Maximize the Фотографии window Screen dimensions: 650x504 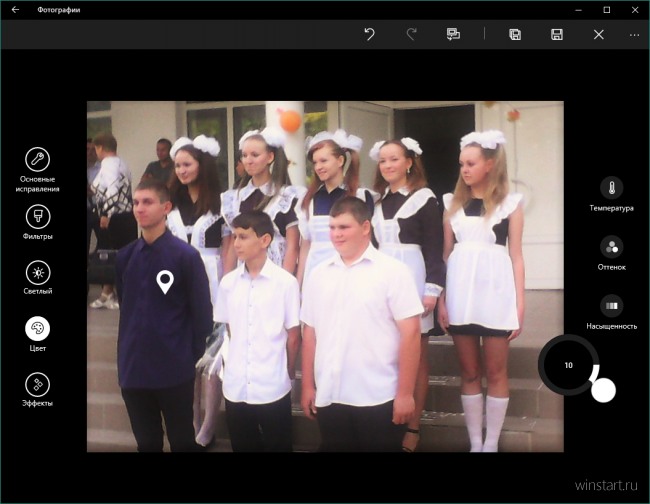click(x=606, y=10)
